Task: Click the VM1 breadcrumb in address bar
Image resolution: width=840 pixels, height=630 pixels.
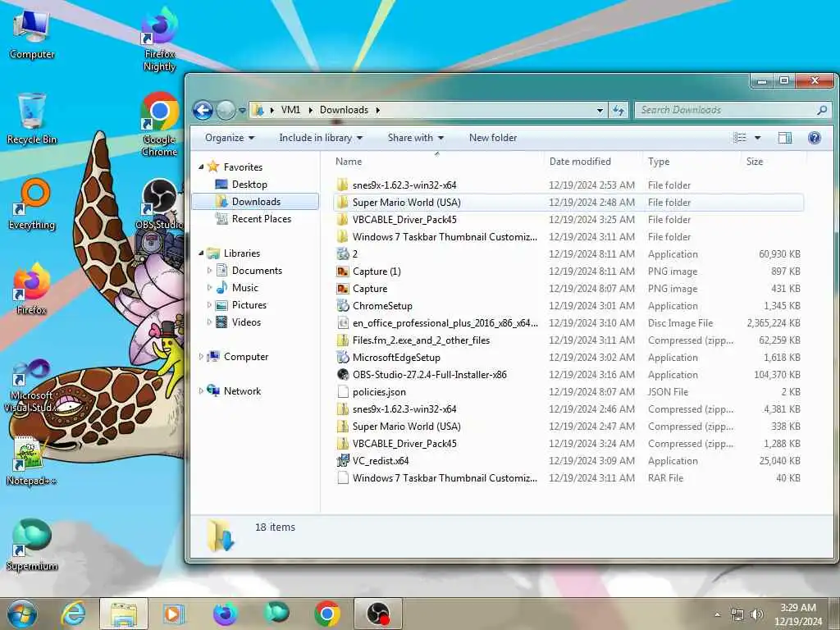Action: (290, 110)
